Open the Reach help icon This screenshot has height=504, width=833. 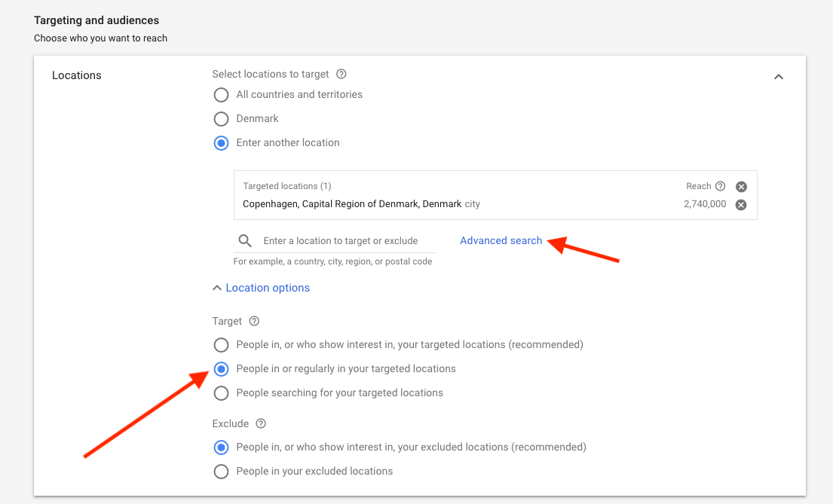(720, 186)
